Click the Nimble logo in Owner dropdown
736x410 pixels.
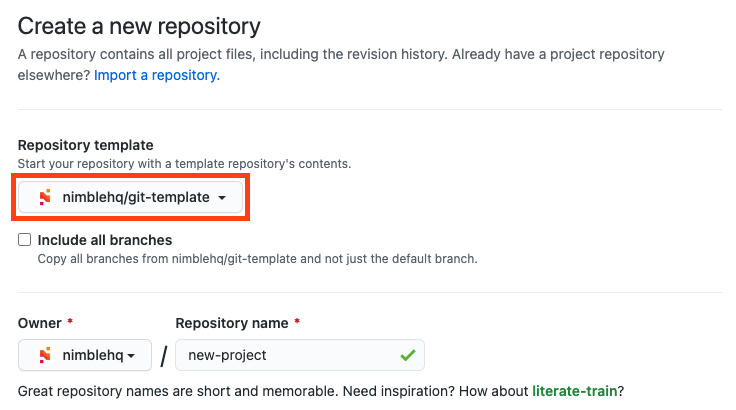point(45,355)
